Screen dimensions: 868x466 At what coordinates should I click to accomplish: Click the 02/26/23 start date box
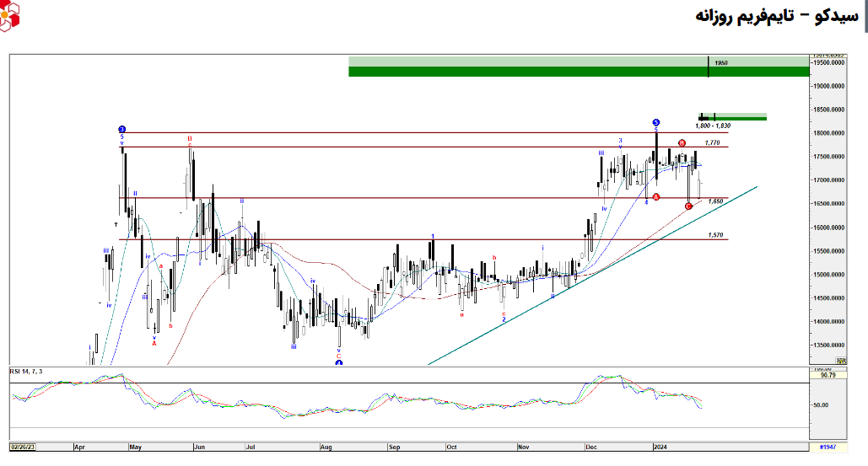[x=22, y=446]
